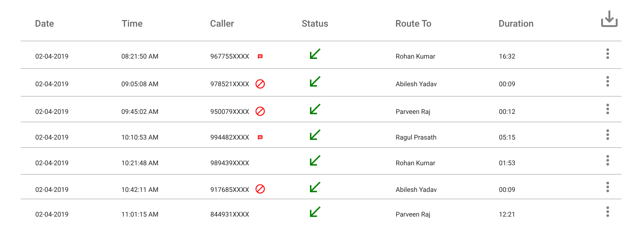Open the three-dot menu for Abilesh Yadav's 09:05:08 AM call
The height and width of the screenshot is (236, 644).
click(x=608, y=82)
